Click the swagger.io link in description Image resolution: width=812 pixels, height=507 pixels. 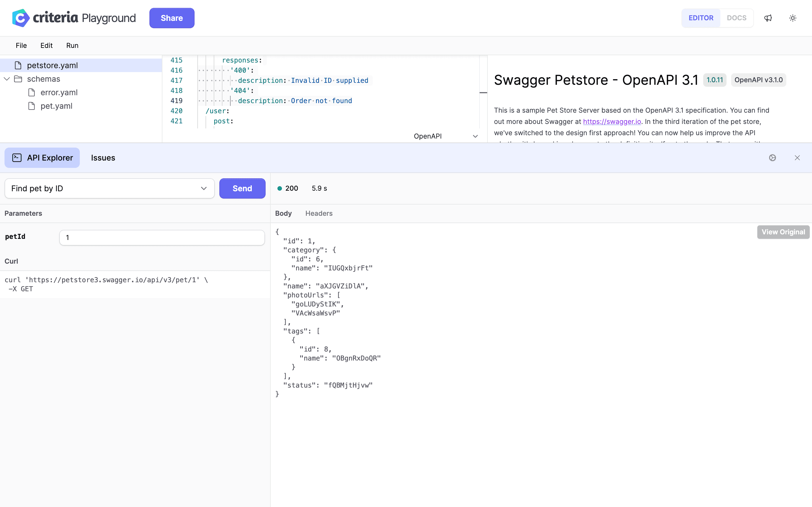[x=612, y=121]
